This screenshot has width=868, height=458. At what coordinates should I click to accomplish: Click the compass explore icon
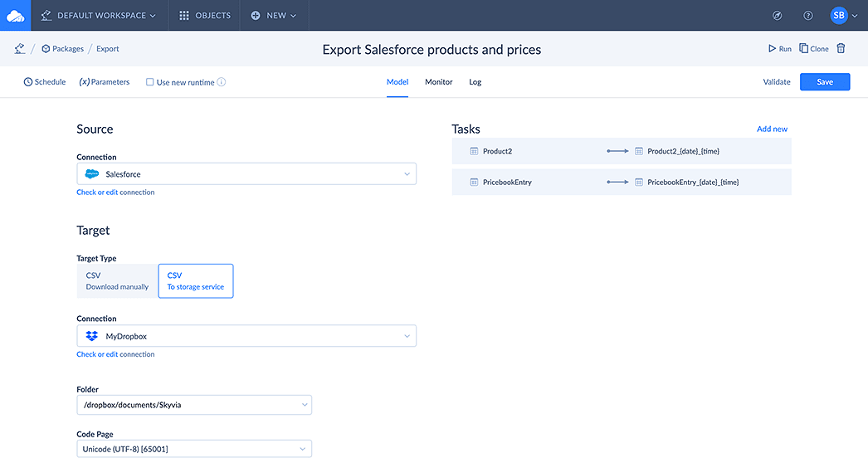pos(778,16)
